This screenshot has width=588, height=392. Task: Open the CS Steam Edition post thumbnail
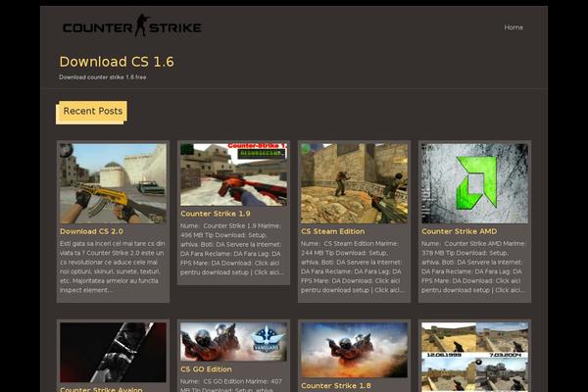354,183
